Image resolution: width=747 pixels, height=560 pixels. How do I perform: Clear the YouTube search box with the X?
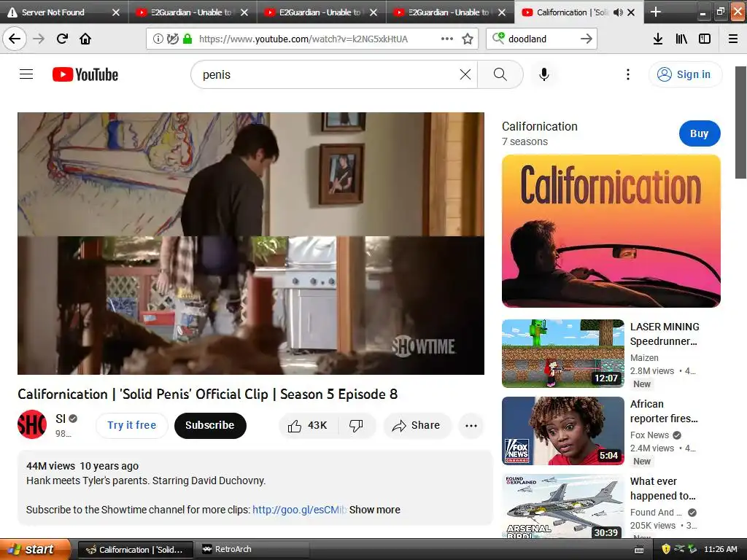[x=465, y=74]
